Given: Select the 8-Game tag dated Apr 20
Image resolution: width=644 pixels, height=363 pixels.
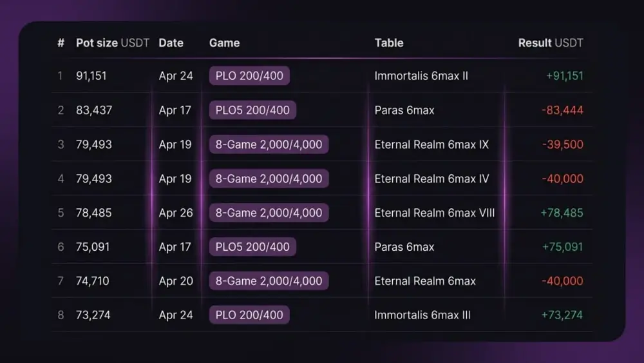Looking at the screenshot, I should pyautogui.click(x=269, y=280).
